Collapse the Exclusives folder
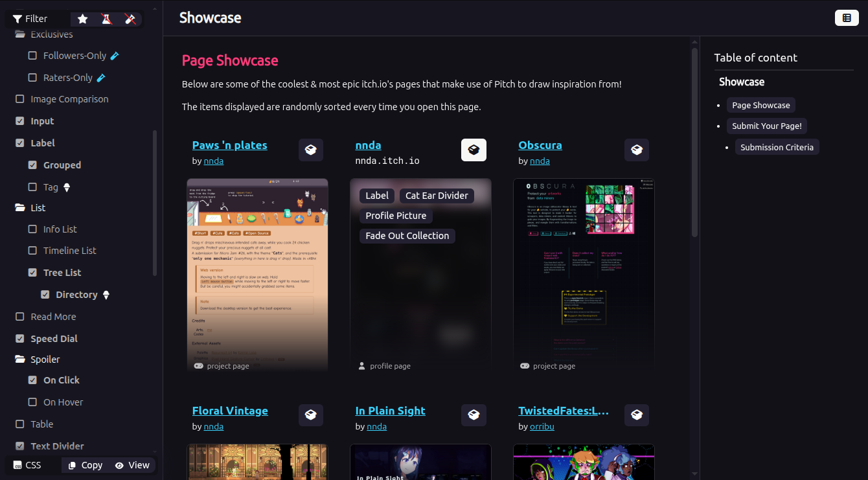Image resolution: width=868 pixels, height=480 pixels. (x=20, y=34)
